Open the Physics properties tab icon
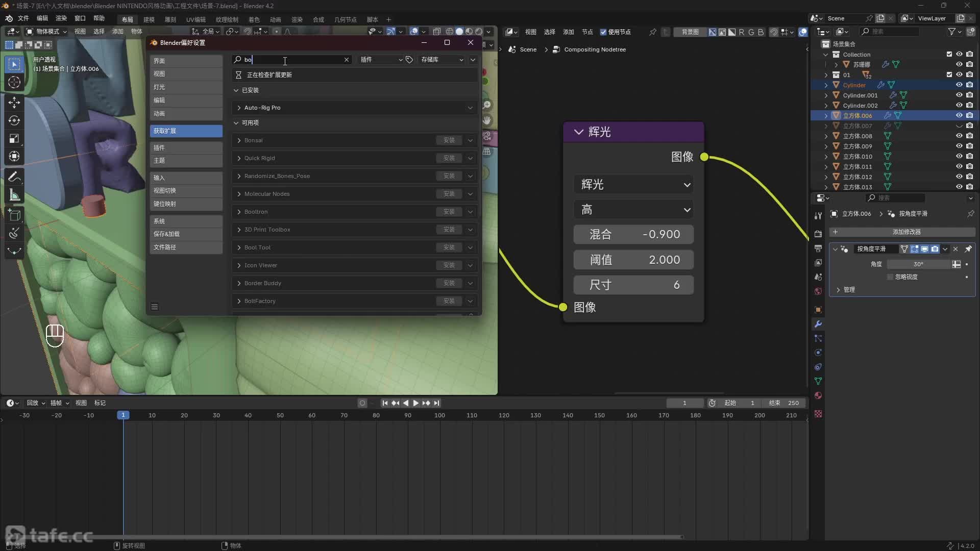 point(818,353)
